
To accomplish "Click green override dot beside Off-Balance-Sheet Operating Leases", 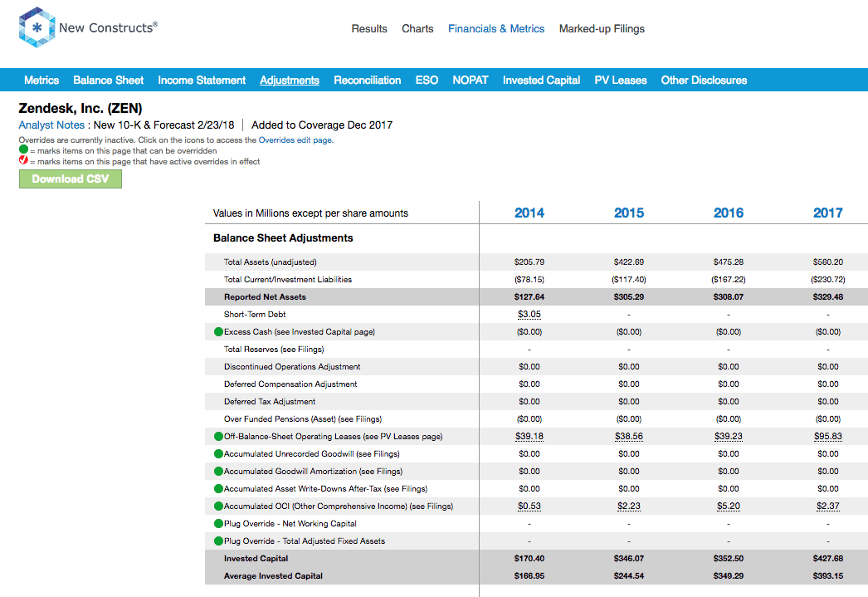I will point(219,437).
